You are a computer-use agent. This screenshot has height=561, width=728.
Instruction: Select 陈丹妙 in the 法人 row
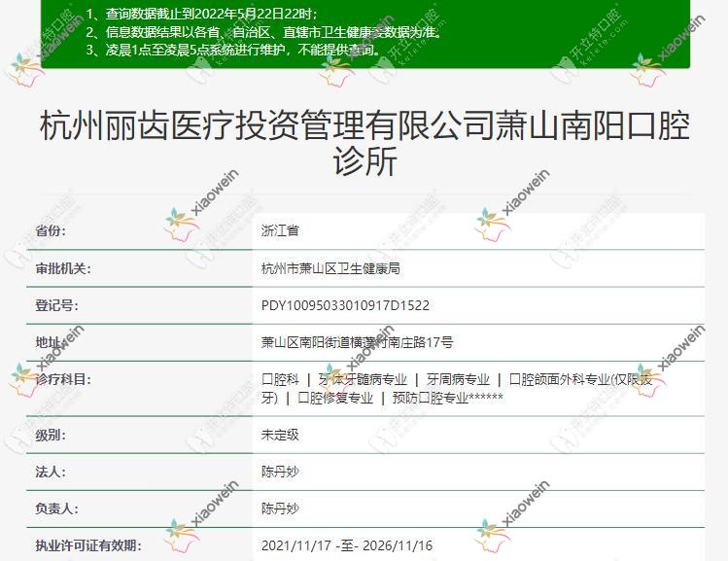click(x=280, y=472)
